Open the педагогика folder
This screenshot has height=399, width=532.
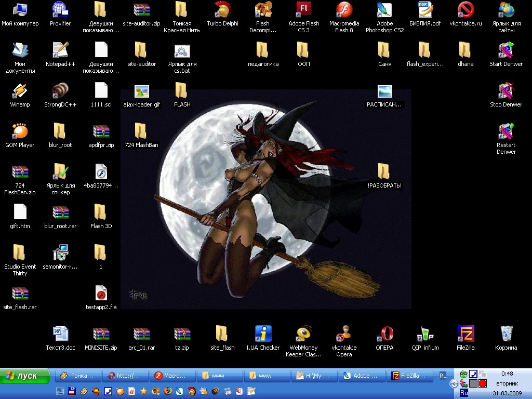[263, 55]
